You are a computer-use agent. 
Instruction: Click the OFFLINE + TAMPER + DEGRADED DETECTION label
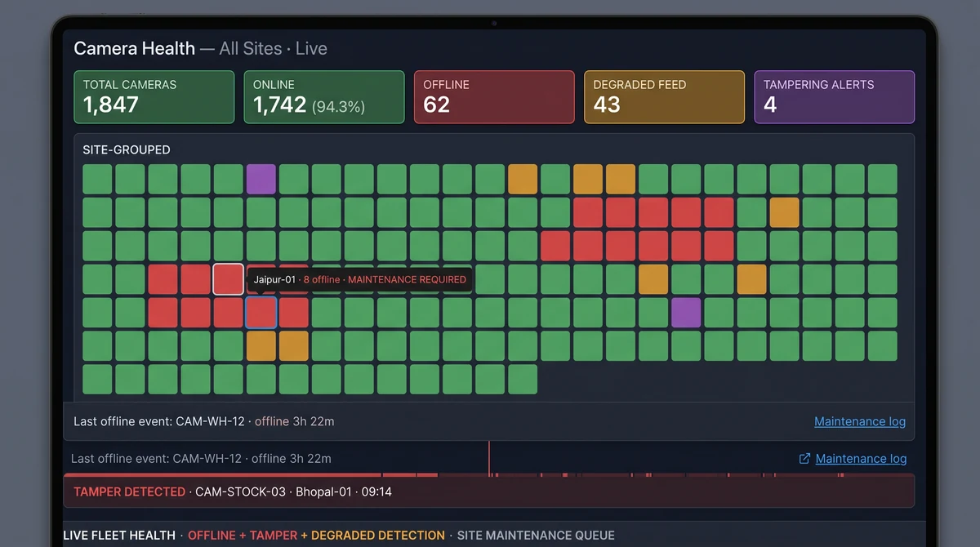(x=317, y=536)
